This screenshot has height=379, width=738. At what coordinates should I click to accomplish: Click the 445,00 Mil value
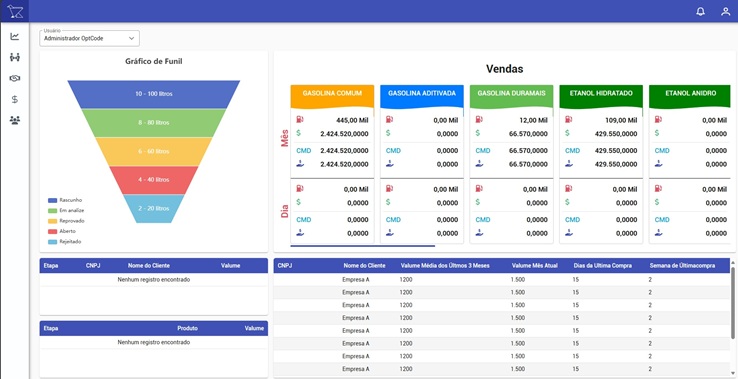click(x=351, y=120)
